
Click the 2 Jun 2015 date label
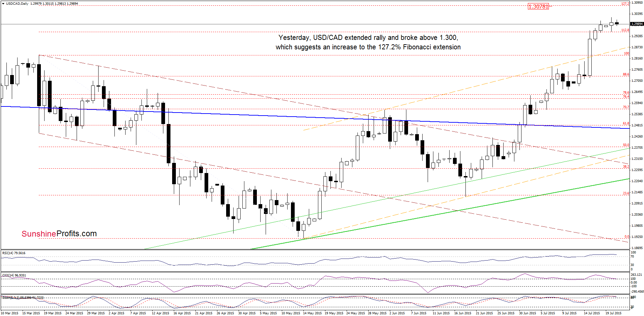click(x=397, y=313)
